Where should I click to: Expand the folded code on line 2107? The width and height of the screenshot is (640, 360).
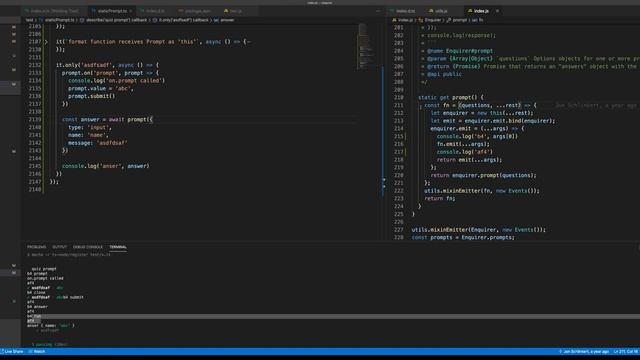pos(46,42)
